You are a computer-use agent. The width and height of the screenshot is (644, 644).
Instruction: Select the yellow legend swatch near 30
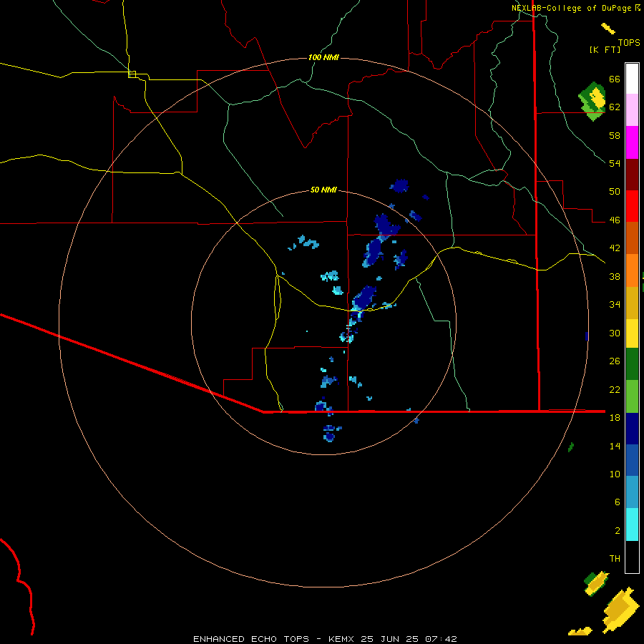[632, 333]
